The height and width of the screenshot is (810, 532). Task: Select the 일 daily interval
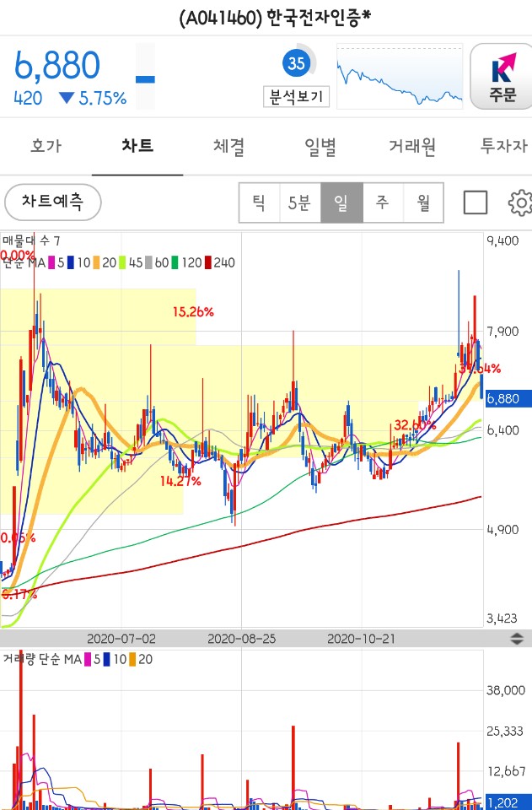[x=341, y=202]
